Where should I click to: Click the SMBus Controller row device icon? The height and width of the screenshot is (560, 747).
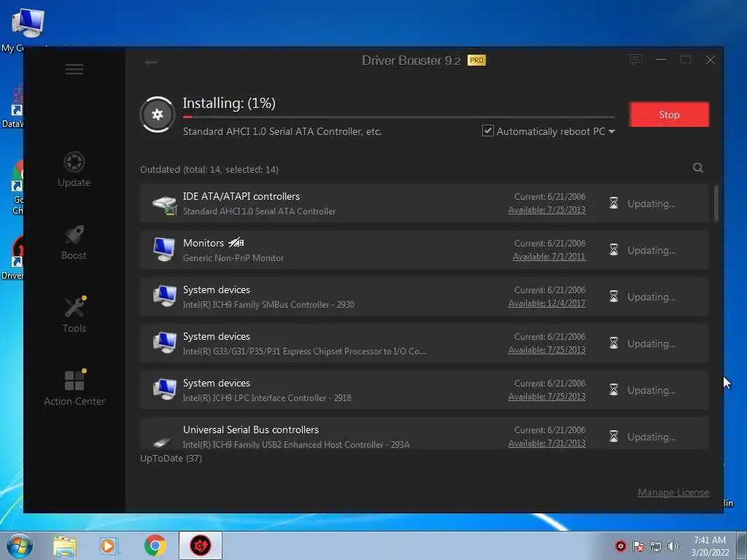164,296
